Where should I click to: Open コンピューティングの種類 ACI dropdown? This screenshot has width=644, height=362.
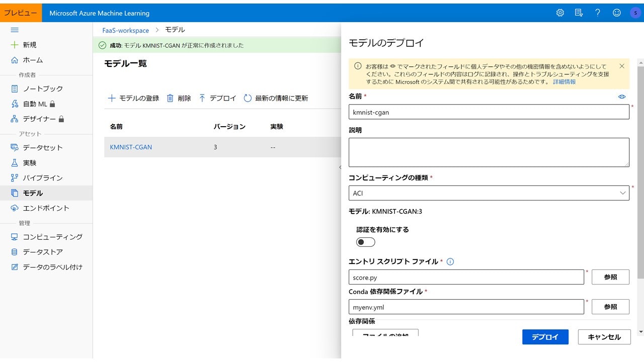[489, 193]
